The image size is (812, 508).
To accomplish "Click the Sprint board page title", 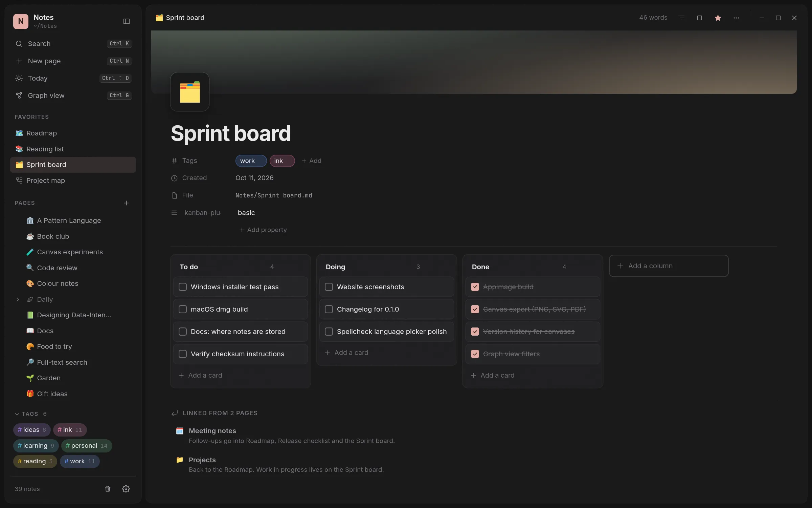I will pyautogui.click(x=231, y=133).
